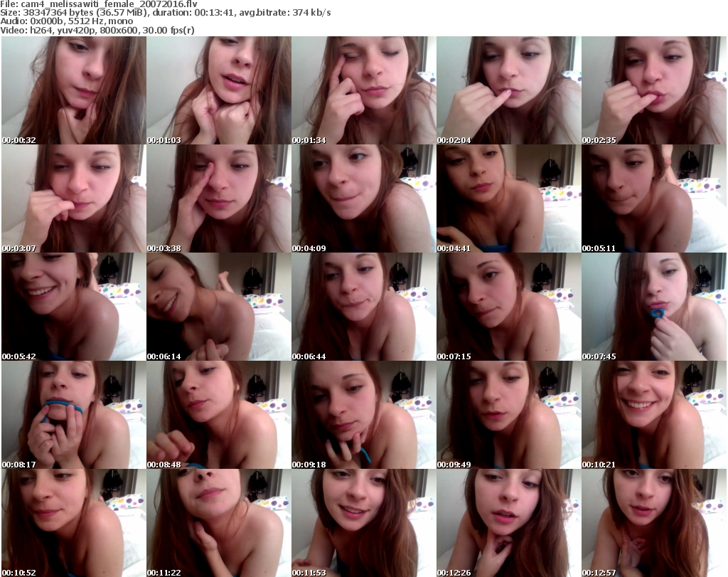
Task: Click the 00:12:26 thumbnail
Action: click(x=509, y=523)
